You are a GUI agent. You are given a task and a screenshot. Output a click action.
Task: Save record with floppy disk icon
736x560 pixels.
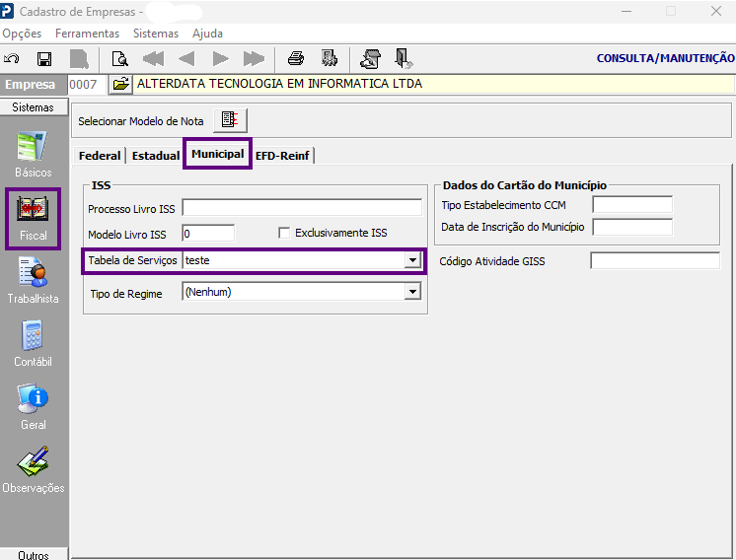click(x=44, y=59)
